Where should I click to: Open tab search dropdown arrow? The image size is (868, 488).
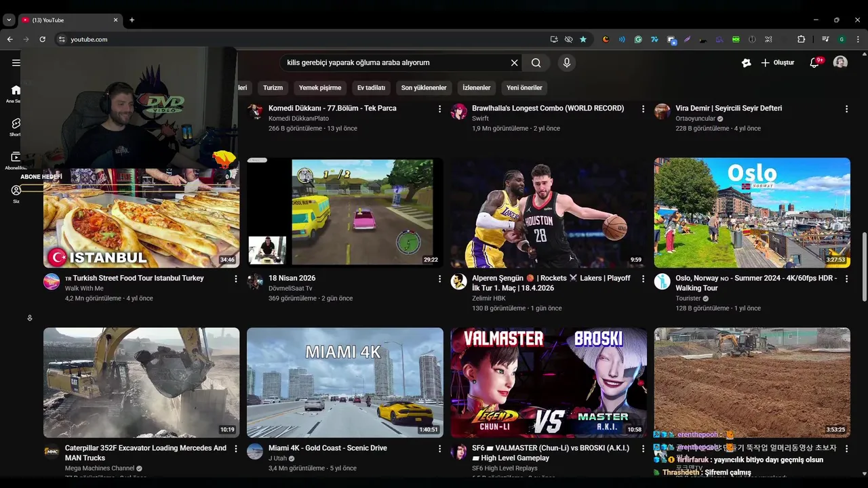[9, 20]
